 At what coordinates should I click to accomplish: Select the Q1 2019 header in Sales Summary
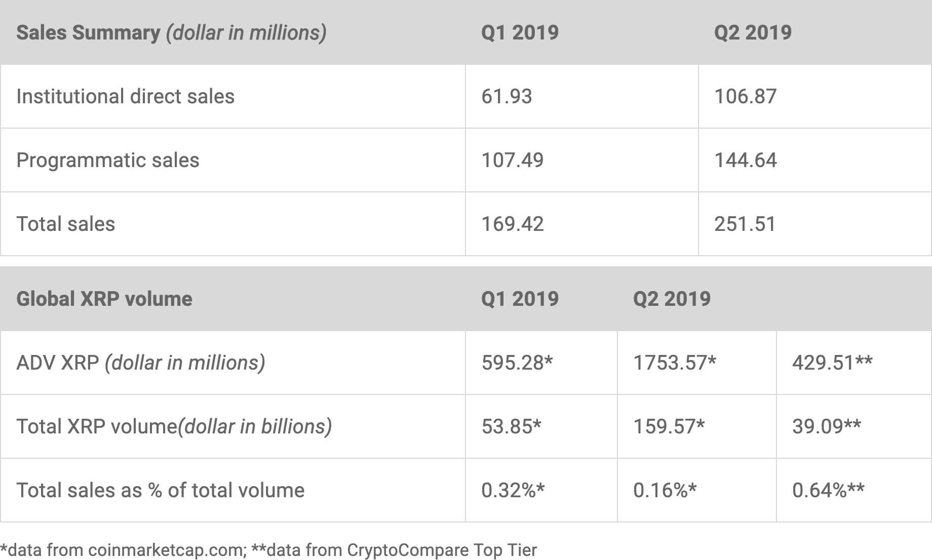click(520, 33)
